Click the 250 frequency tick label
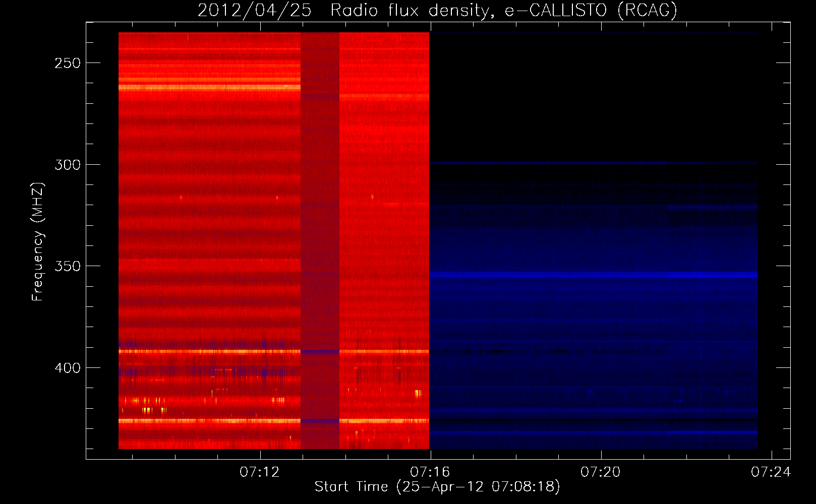The image size is (816, 504). [x=68, y=63]
